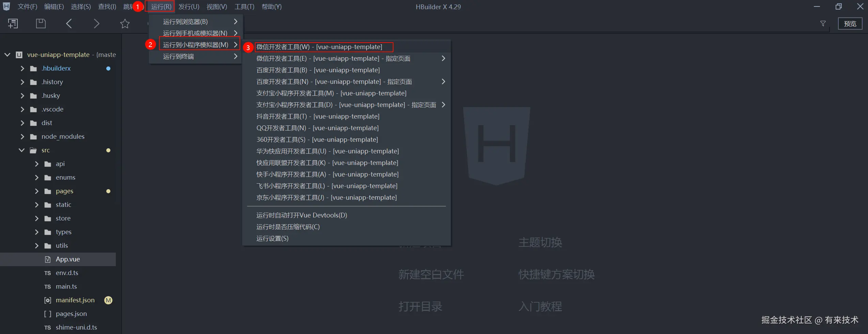Viewport: 868px width, 334px height.
Task: Click the 主题切换 link
Action: pos(540,242)
